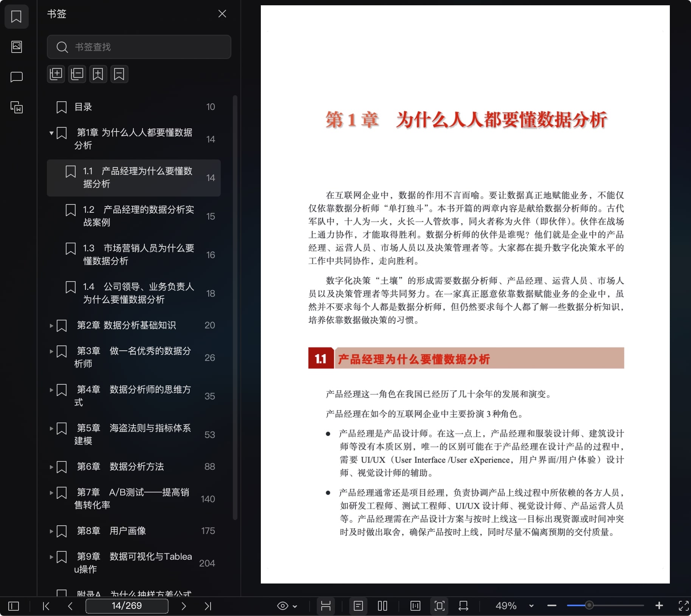Image resolution: width=691 pixels, height=616 pixels.
Task: Set actual size 1:1 view
Action: coord(415,606)
